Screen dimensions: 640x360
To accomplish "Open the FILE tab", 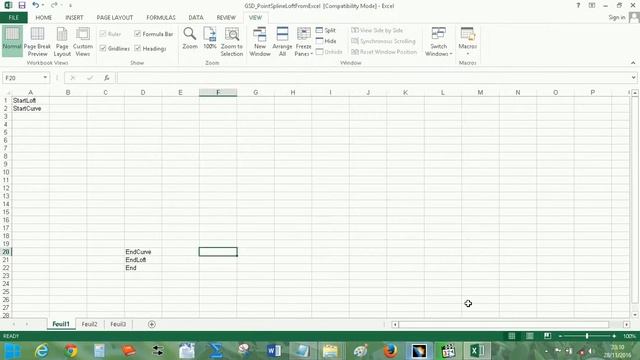I will tap(13, 18).
